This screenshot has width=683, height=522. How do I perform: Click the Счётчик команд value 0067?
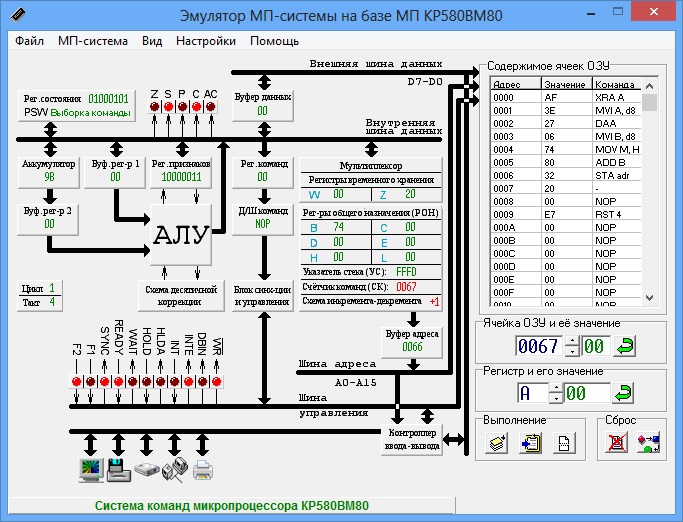406,287
